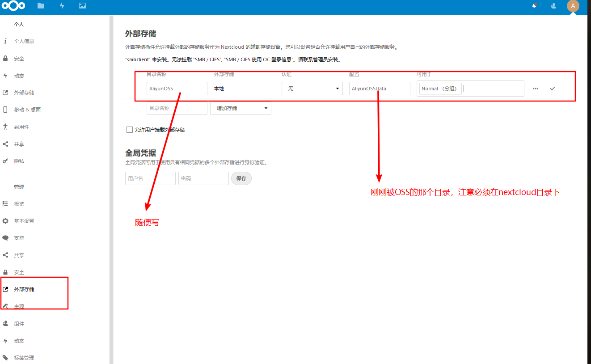This screenshot has height=364, width=591.
Task: Click the 用户名 input field
Action: tap(150, 178)
